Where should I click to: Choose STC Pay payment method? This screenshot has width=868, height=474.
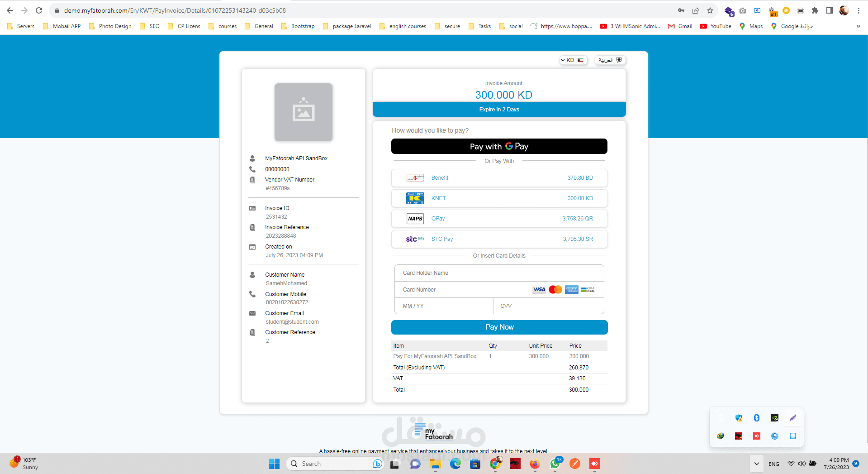pyautogui.click(x=499, y=239)
